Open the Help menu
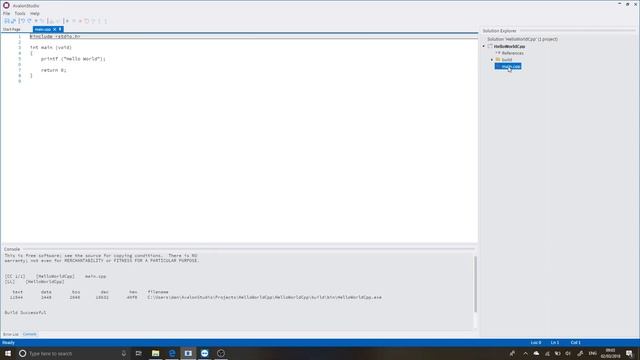Screen dimensions: 640x360 35,13
